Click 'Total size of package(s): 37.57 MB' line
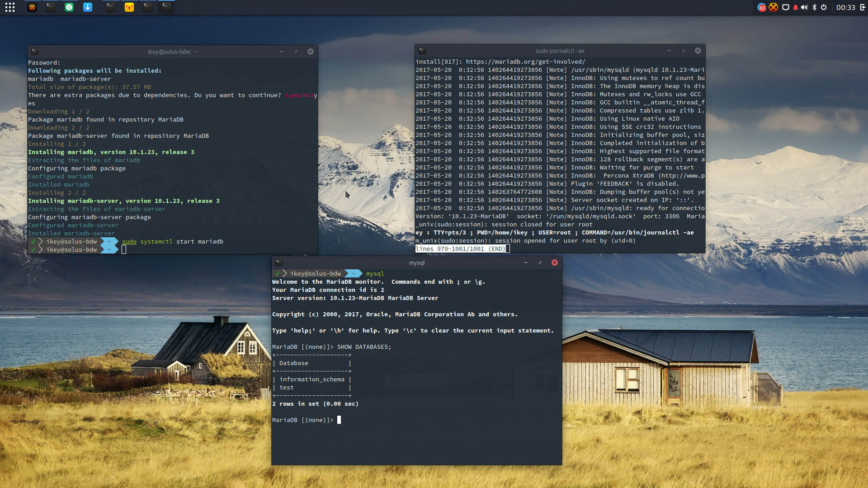Viewport: 868px width, 488px height. click(90, 87)
